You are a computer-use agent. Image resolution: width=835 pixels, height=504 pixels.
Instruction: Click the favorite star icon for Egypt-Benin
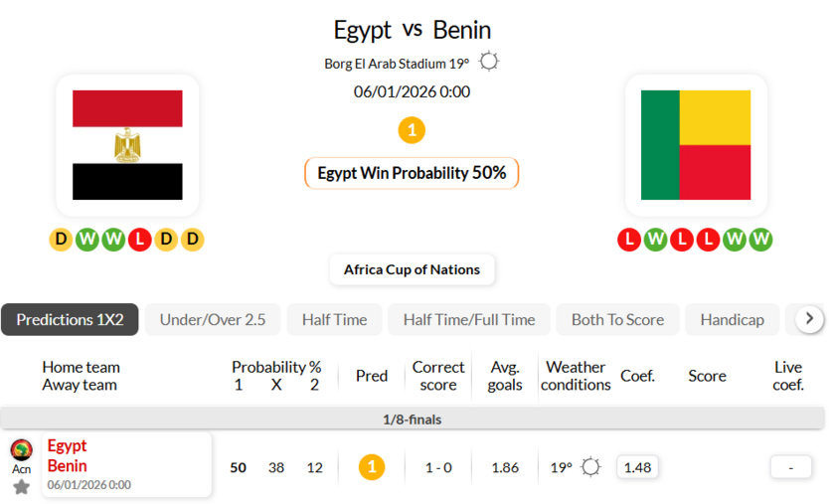point(21,487)
